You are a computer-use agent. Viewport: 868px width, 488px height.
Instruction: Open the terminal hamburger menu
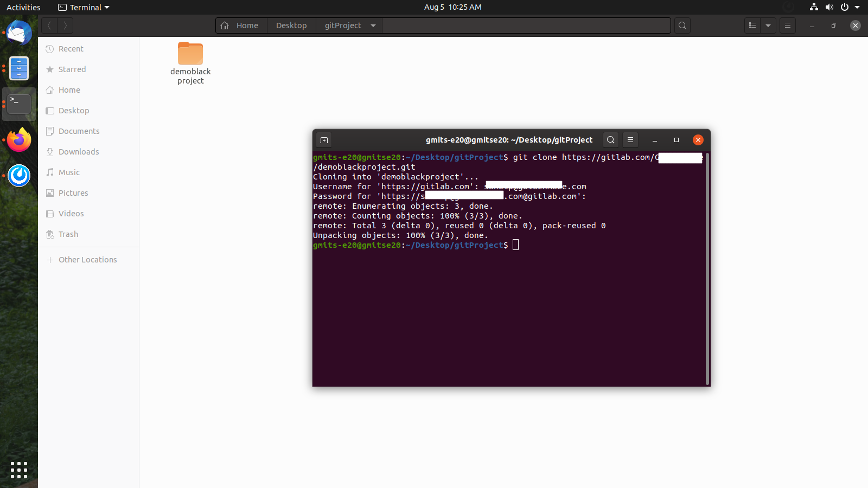coord(630,140)
